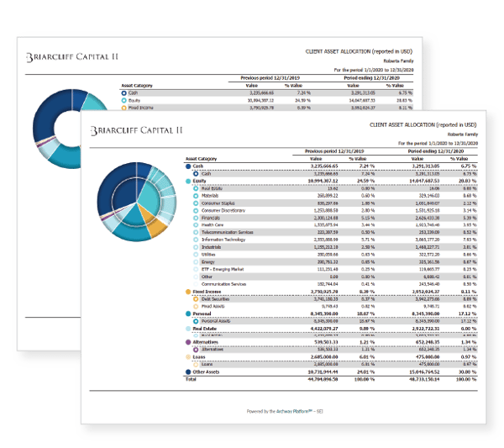Select the purple bold Alternatives category marker
The width and height of the screenshot is (504, 448).
pos(188,342)
